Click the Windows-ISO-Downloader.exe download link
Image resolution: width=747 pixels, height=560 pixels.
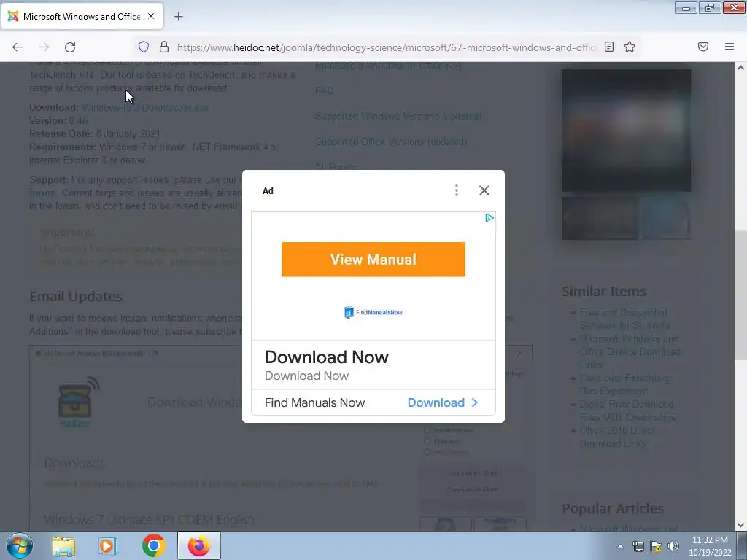pyautogui.click(x=145, y=107)
